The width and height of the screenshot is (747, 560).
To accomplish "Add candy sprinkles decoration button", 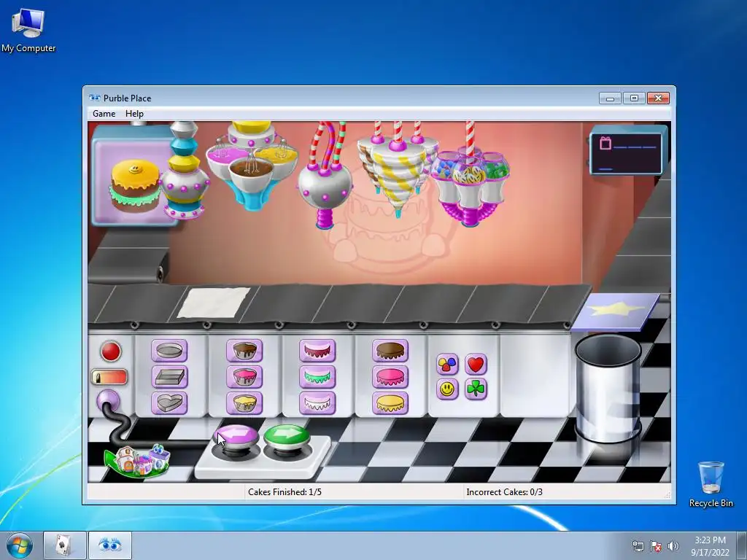I will click(x=447, y=365).
